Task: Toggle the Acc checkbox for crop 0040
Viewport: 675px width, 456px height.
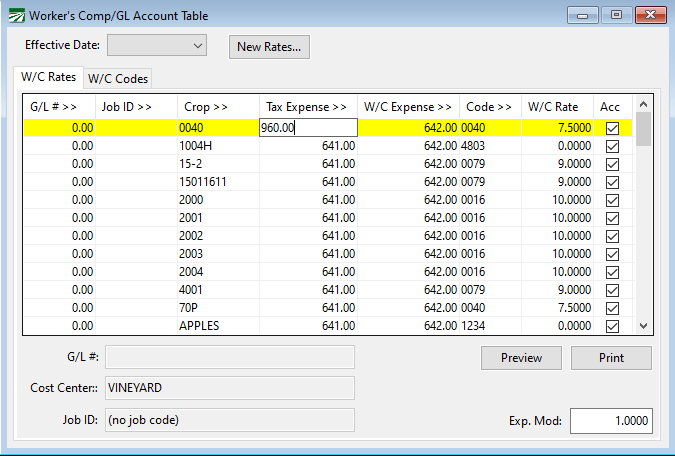Action: click(612, 128)
